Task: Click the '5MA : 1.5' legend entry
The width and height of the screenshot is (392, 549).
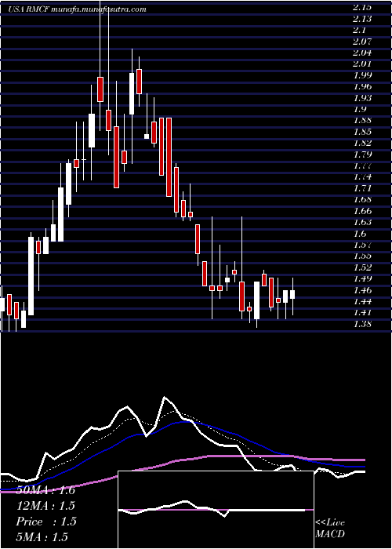Action: [x=42, y=536]
